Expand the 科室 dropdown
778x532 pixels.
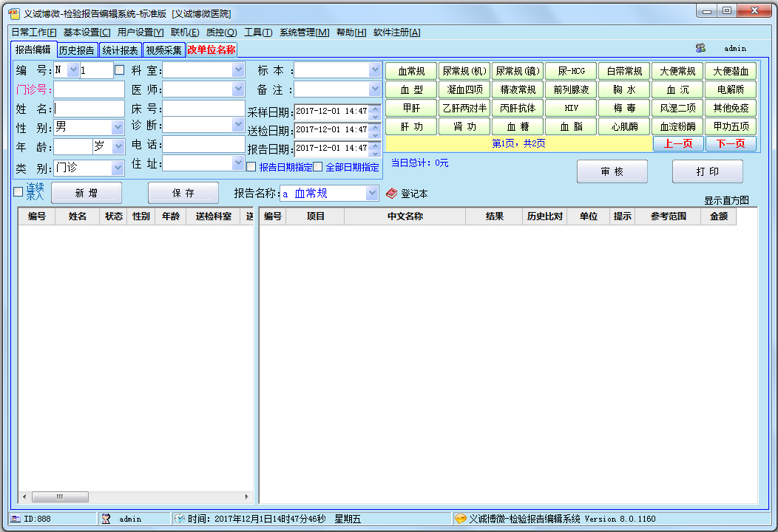[x=238, y=70]
